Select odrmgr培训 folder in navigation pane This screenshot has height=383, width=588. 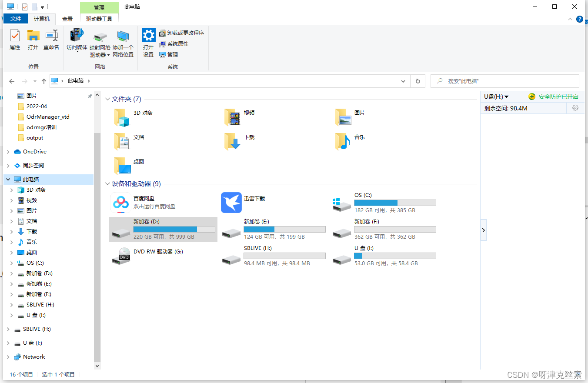point(41,127)
